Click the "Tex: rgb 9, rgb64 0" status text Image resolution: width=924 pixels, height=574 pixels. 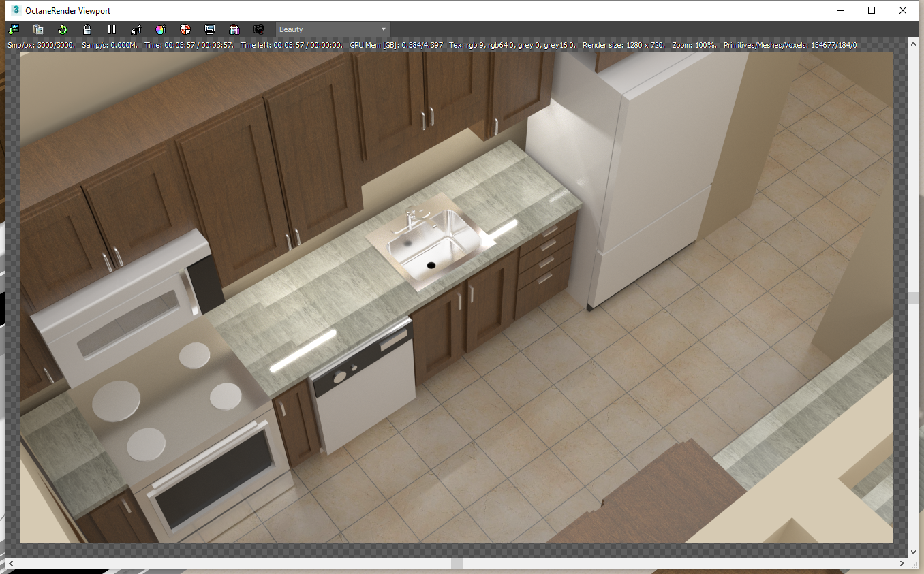(483, 45)
